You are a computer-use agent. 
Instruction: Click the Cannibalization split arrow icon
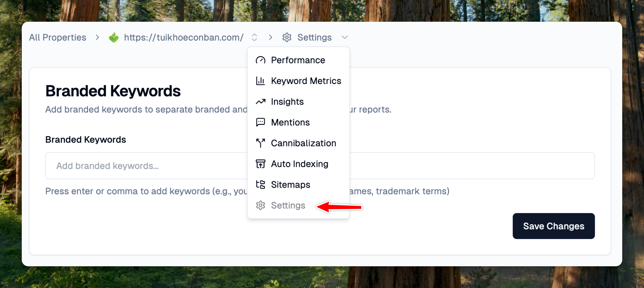(x=260, y=143)
